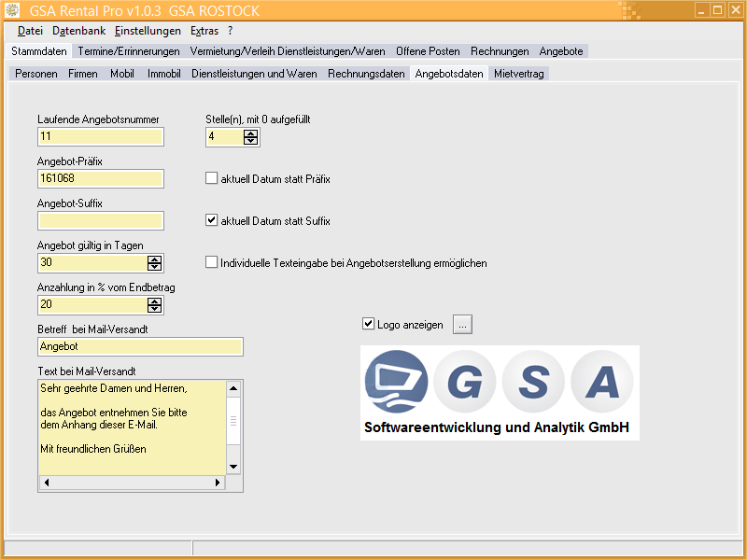Open the Datei menu
This screenshot has width=747, height=560.
tap(30, 31)
